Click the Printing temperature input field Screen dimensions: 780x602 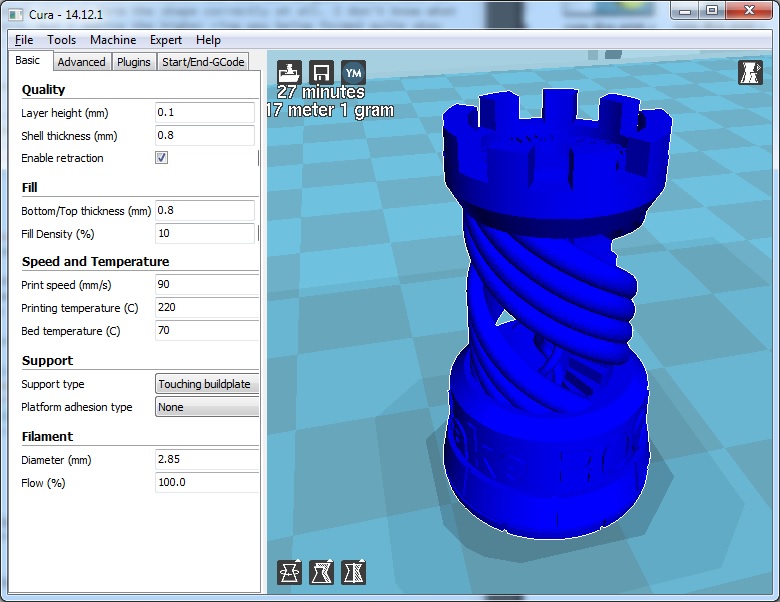(207, 307)
